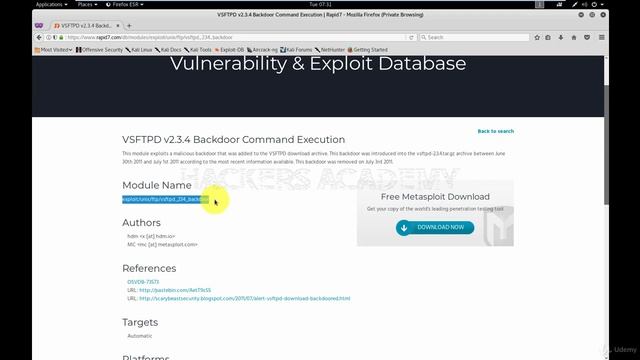Open the Getting Started bookmark
The image size is (640, 360).
367,50
